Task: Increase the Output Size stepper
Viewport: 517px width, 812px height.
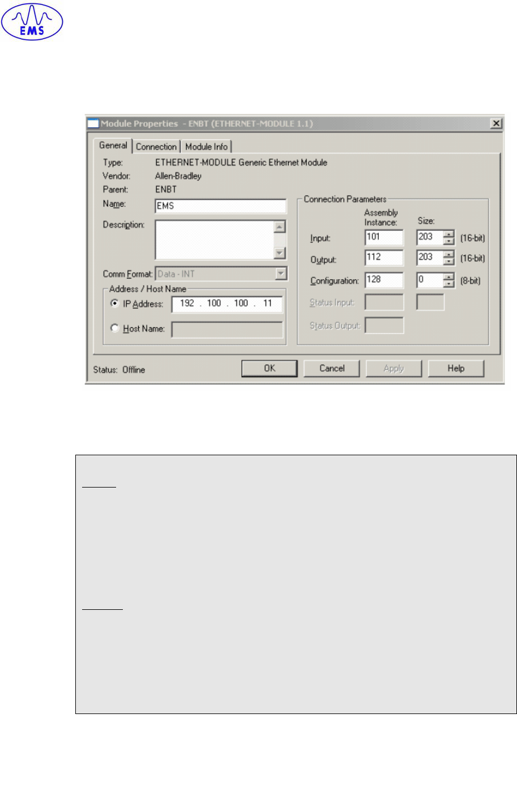Action: (449, 254)
